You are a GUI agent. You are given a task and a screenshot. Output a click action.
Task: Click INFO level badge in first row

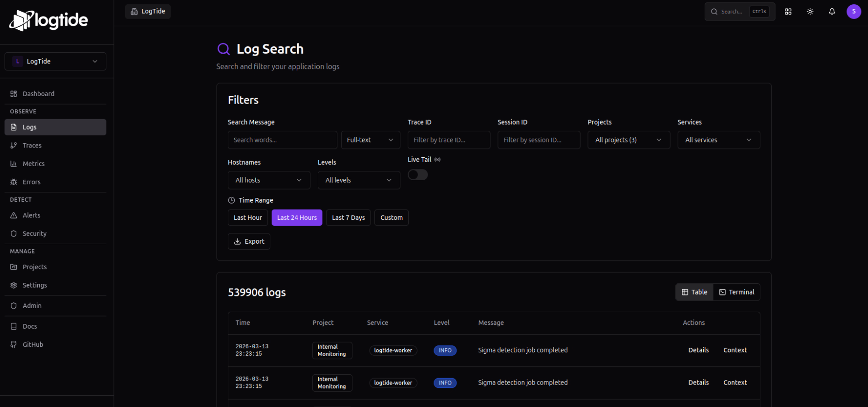pos(445,351)
